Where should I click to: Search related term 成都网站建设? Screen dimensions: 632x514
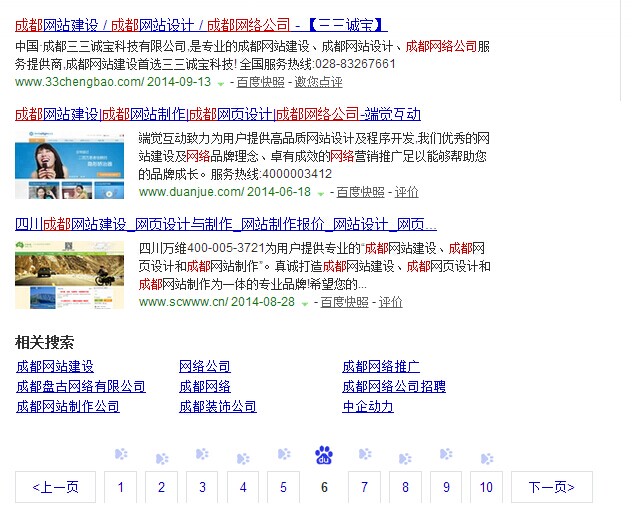(x=55, y=366)
